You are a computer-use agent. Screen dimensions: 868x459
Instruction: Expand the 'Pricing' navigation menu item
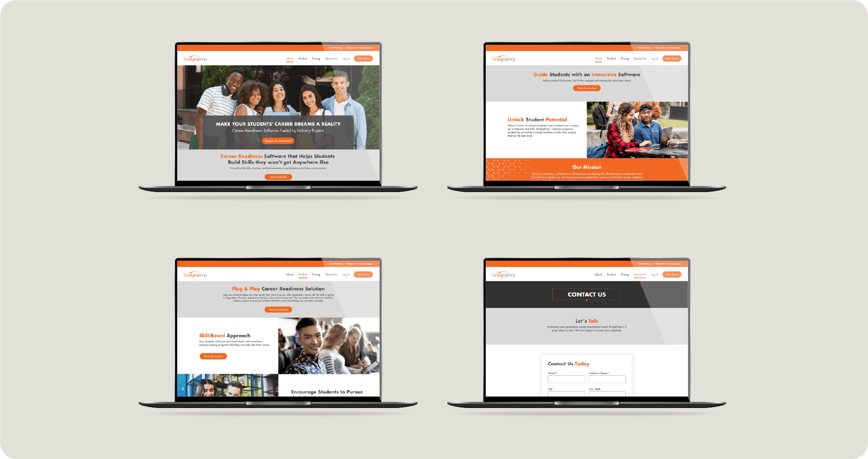(317, 59)
